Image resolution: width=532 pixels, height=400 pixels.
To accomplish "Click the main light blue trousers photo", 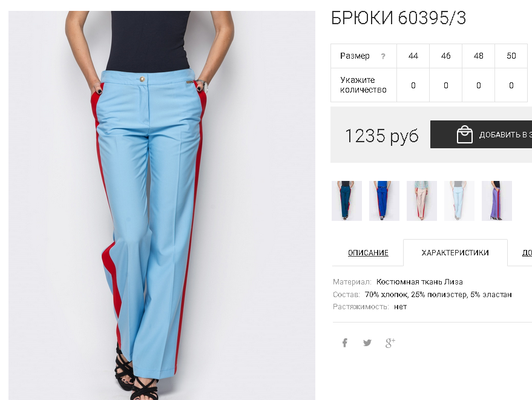I will [162, 205].
